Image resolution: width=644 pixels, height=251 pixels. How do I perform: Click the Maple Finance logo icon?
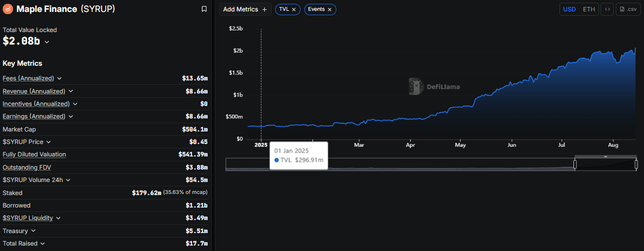(8, 9)
